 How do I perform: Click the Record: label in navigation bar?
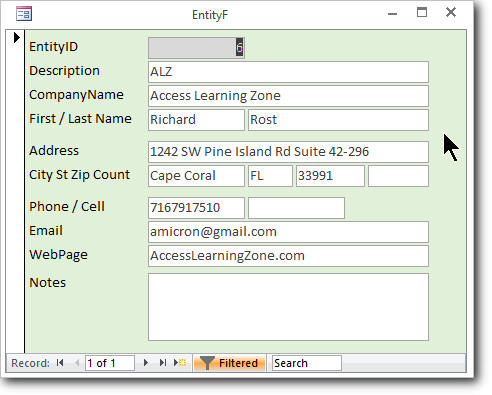[30, 363]
